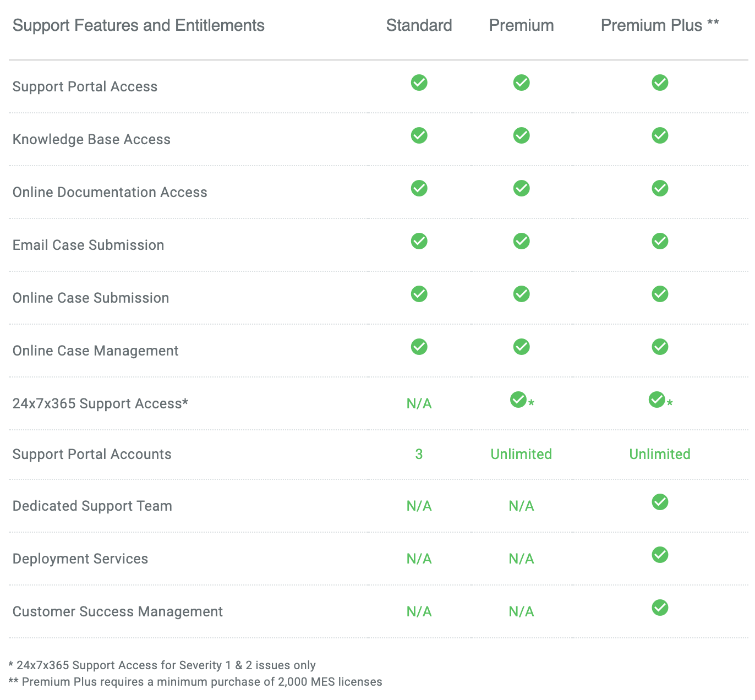Click the 3 under Support Portal Accounts
Screen dimensions: 755x700
point(419,454)
